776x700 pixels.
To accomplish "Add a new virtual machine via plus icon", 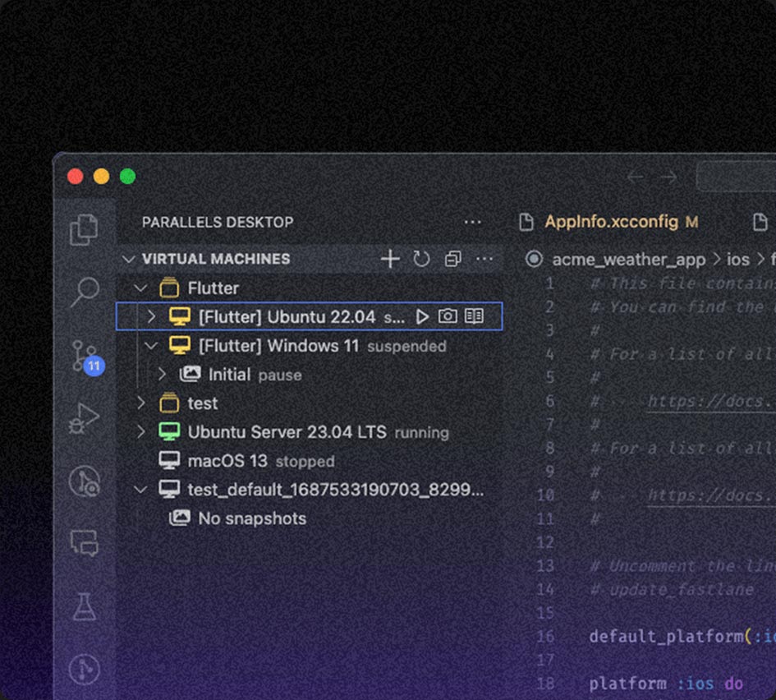I will 390,259.
